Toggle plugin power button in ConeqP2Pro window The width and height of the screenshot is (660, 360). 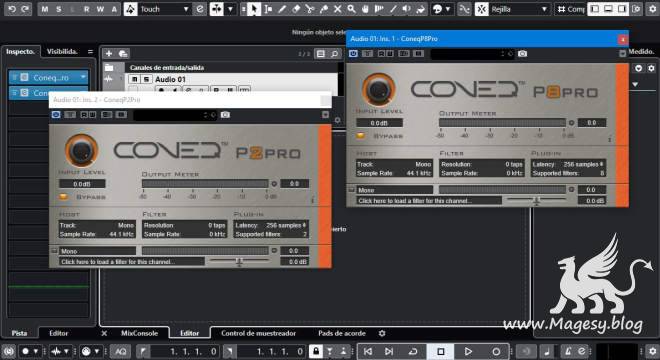56,115
